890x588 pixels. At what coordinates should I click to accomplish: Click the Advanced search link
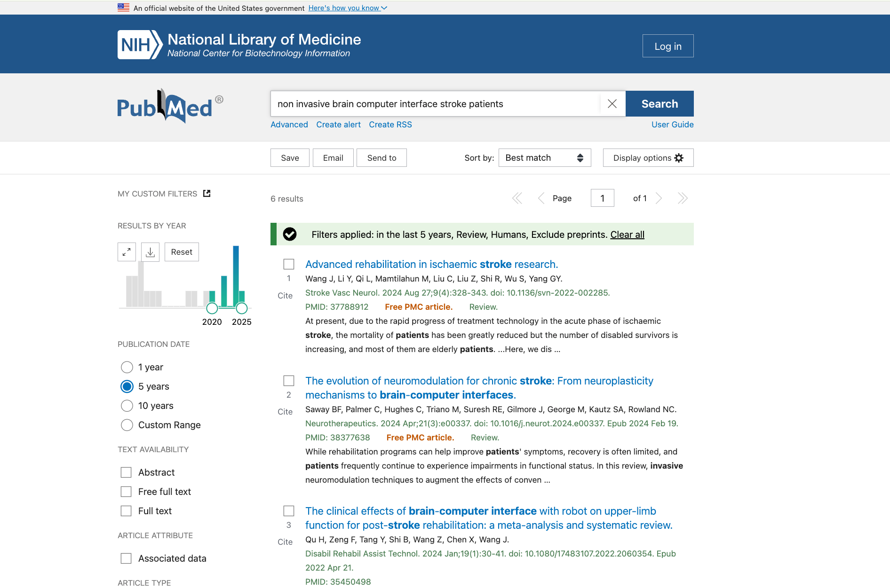[289, 124]
